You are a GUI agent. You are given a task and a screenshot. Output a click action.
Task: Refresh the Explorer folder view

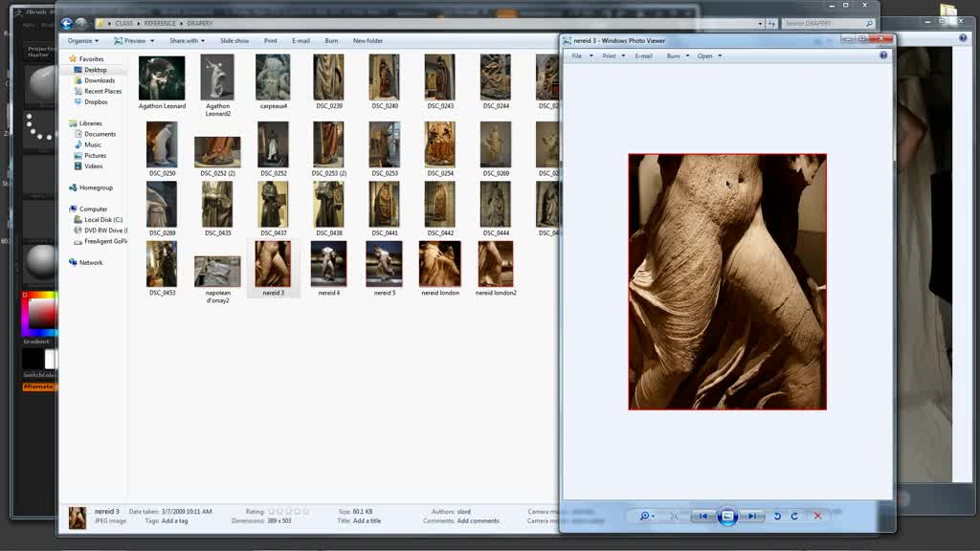click(x=772, y=23)
